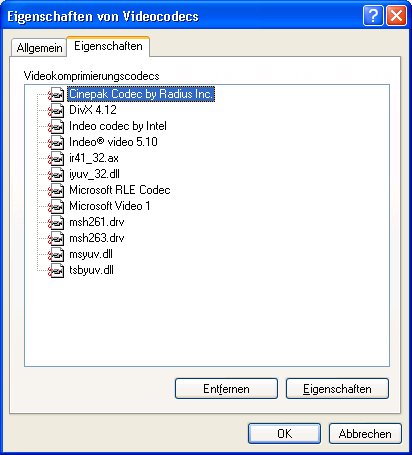This screenshot has width=412, height=455.
Task: Select Cinepak Codec by Radius Inc.
Action: [x=141, y=94]
